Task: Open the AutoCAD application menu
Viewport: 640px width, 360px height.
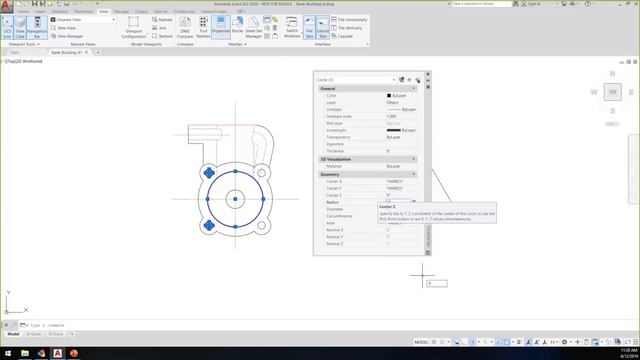Action: pyautogui.click(x=6, y=7)
